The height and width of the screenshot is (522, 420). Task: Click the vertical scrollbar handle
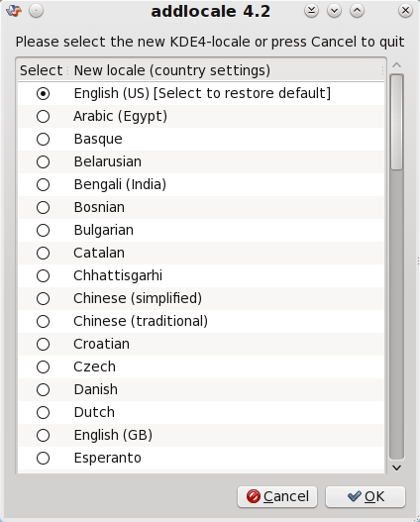[396, 123]
